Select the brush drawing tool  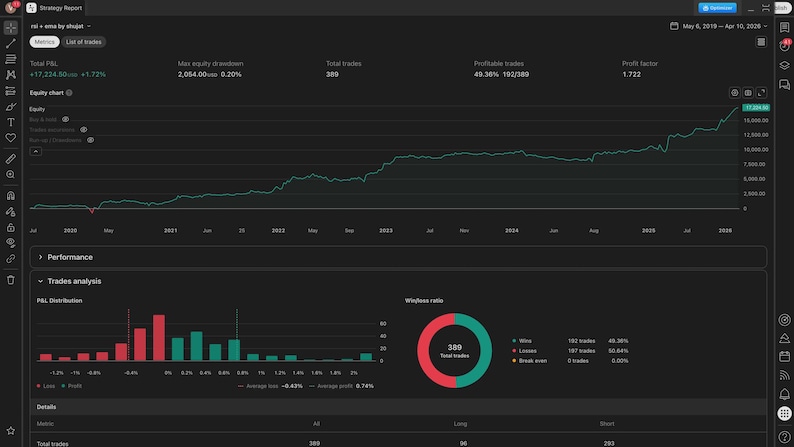11,106
